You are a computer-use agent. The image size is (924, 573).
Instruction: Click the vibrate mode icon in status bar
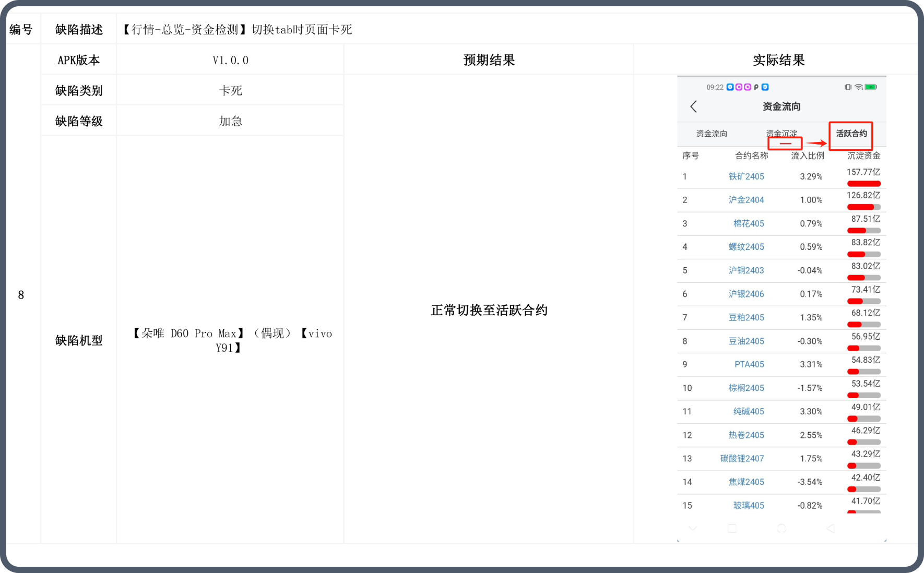(x=848, y=87)
